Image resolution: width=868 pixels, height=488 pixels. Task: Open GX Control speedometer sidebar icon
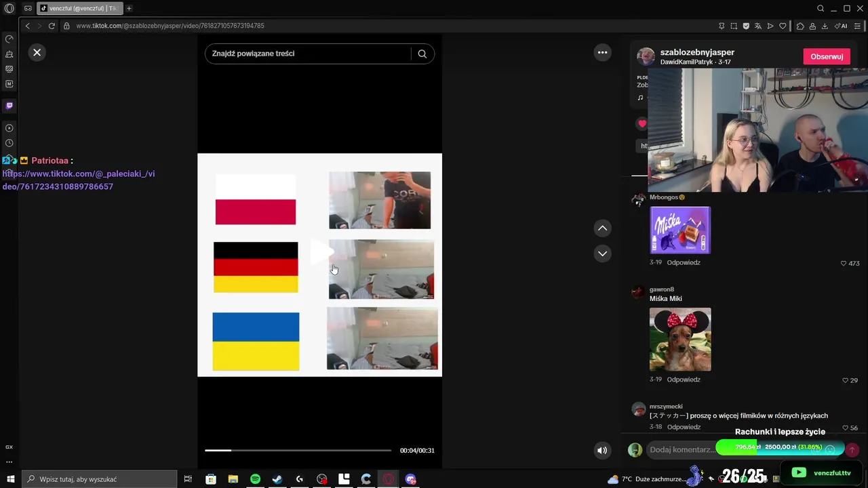(x=9, y=39)
